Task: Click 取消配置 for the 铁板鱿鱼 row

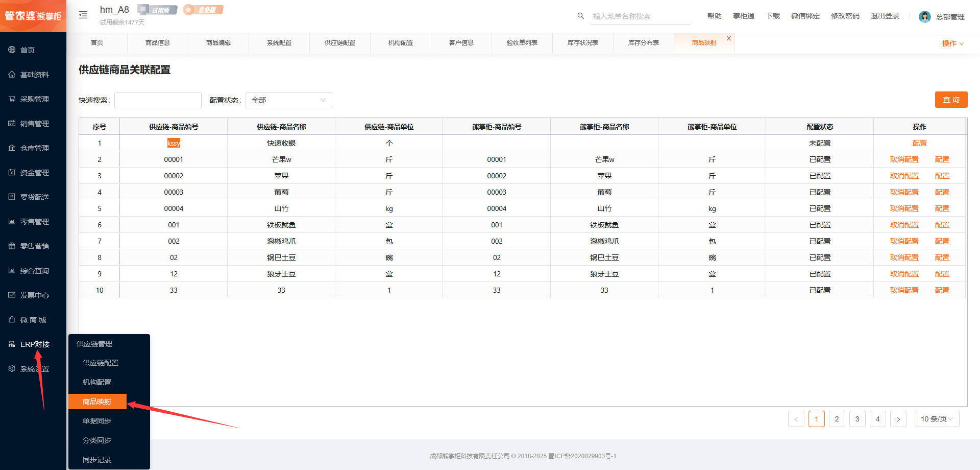Action: coord(904,225)
